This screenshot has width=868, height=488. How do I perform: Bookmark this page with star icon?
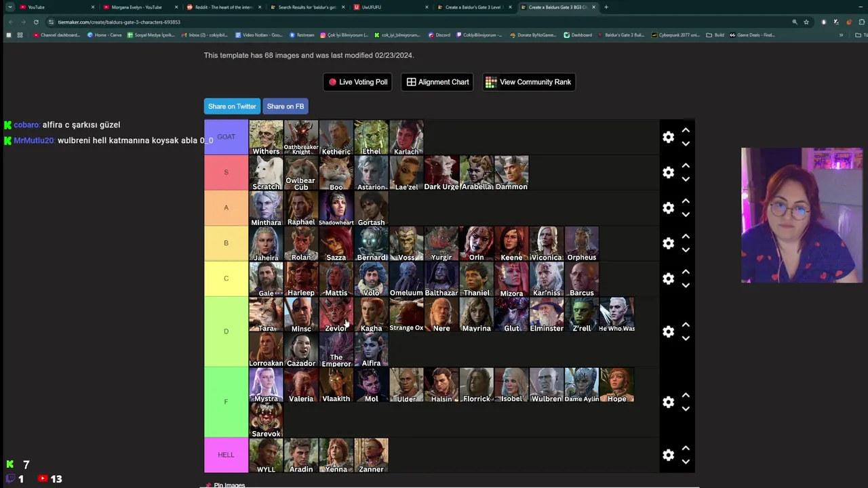click(x=806, y=22)
